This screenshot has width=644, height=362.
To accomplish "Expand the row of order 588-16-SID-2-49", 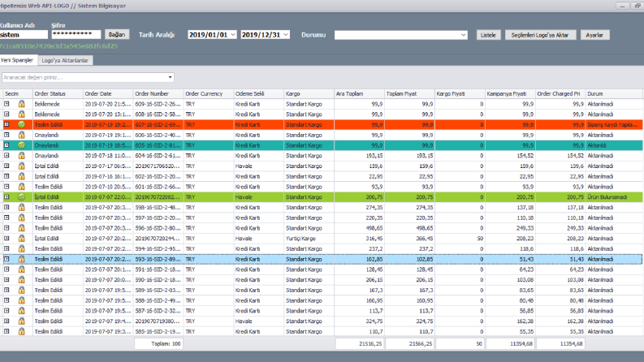I will (6, 300).
